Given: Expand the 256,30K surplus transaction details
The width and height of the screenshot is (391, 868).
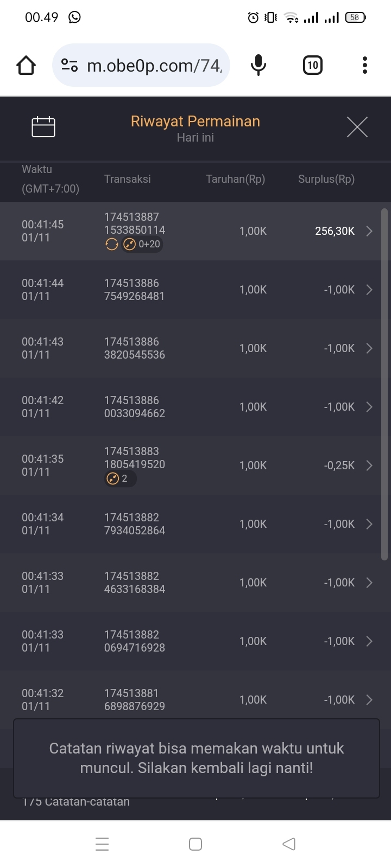Looking at the screenshot, I should point(369,231).
